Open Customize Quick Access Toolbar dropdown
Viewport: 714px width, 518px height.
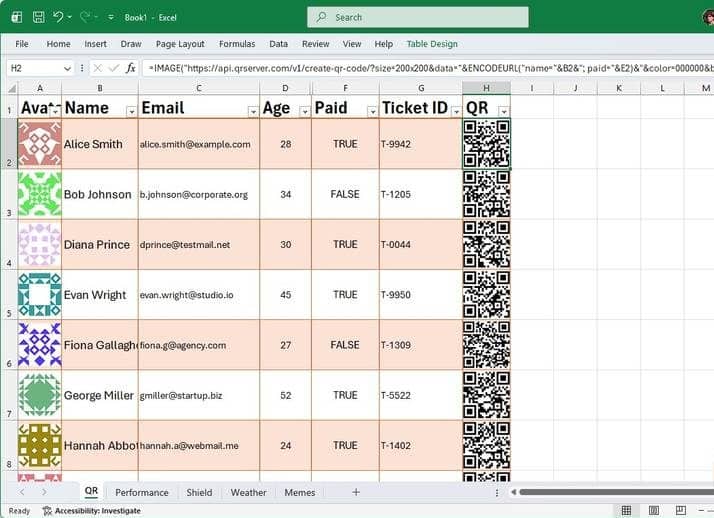(111, 17)
